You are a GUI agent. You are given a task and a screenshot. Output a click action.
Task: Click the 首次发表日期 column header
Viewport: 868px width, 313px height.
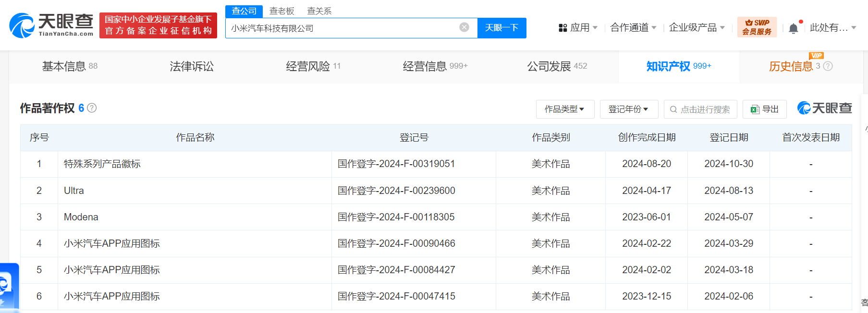point(811,137)
